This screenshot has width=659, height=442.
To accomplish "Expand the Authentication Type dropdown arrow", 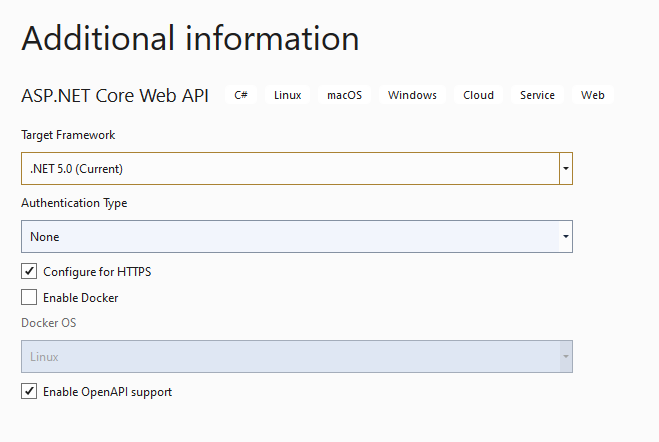I will (x=566, y=236).
